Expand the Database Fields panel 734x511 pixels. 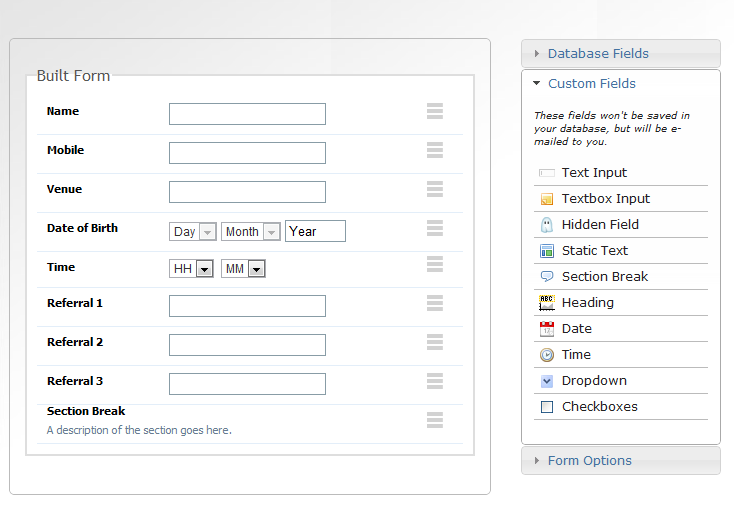coord(621,54)
